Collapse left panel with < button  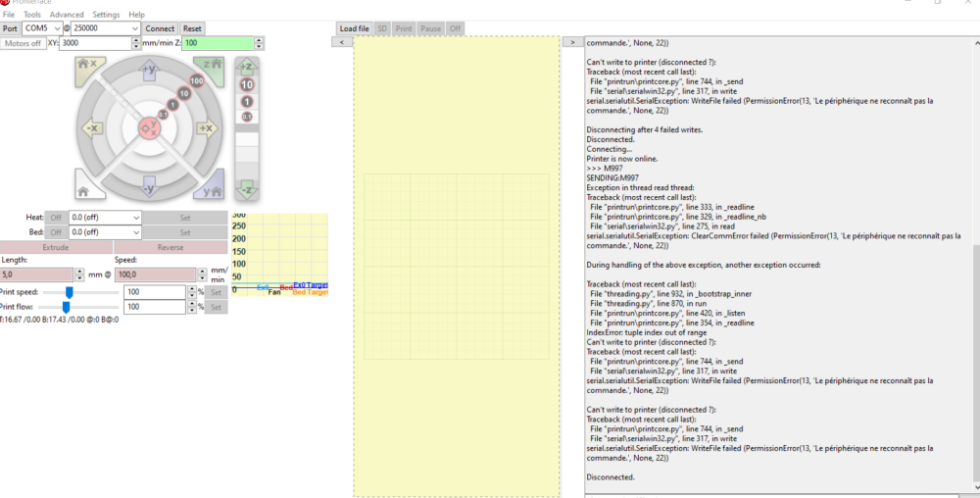pyautogui.click(x=341, y=42)
